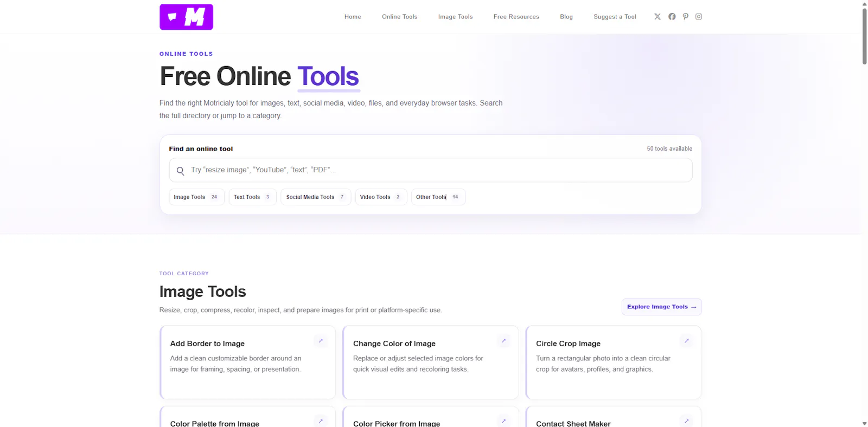This screenshot has height=427, width=868.
Task: Open the Contact Sheet Maker tool
Action: pyautogui.click(x=614, y=417)
